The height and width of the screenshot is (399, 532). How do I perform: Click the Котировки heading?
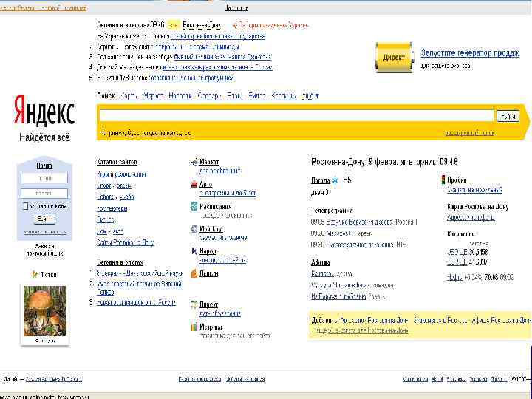(461, 234)
